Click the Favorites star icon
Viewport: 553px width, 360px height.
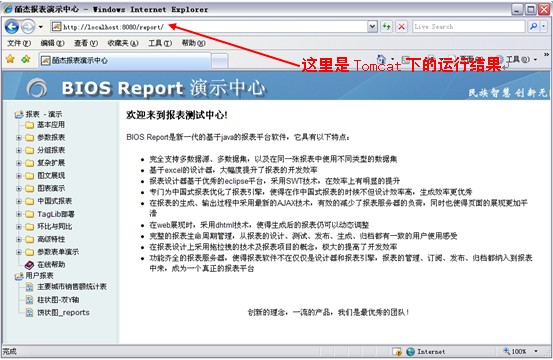point(10,59)
